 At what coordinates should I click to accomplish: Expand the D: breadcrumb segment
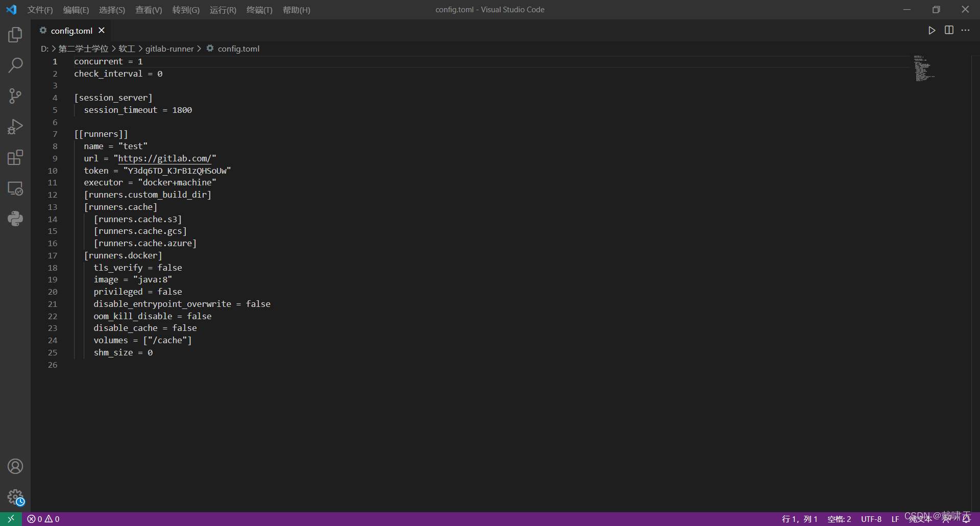[x=44, y=49]
